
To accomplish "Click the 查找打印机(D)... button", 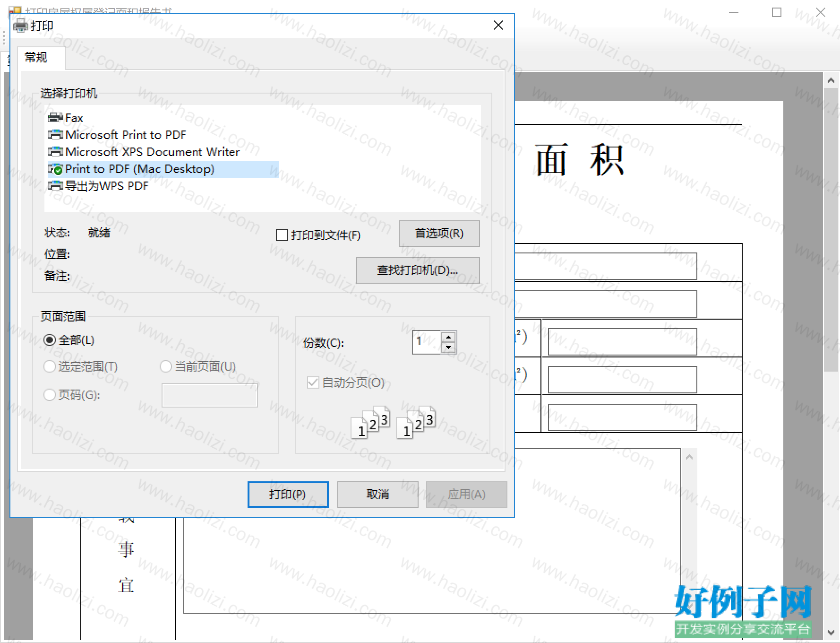I will (418, 270).
